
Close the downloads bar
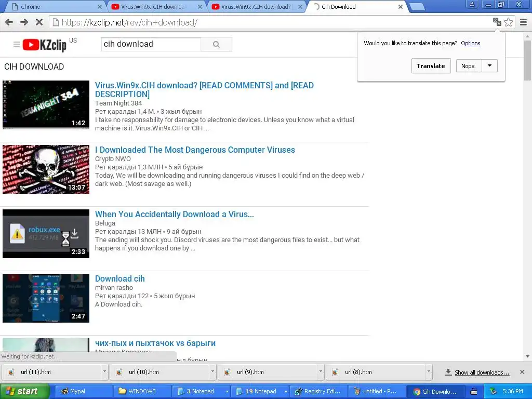point(522,372)
